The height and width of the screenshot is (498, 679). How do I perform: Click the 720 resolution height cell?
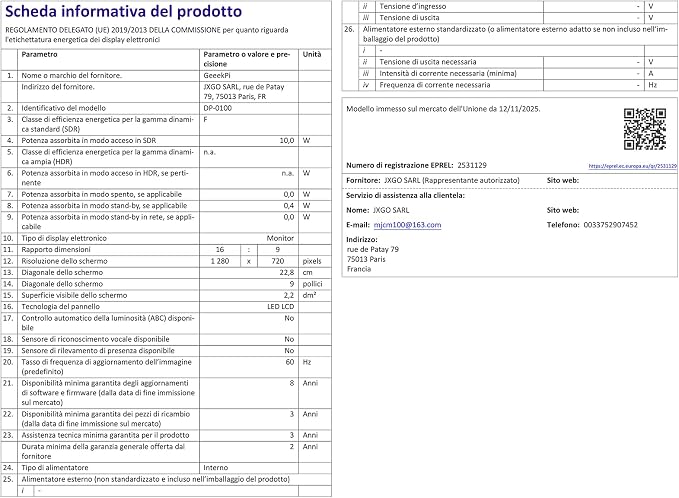tap(278, 261)
